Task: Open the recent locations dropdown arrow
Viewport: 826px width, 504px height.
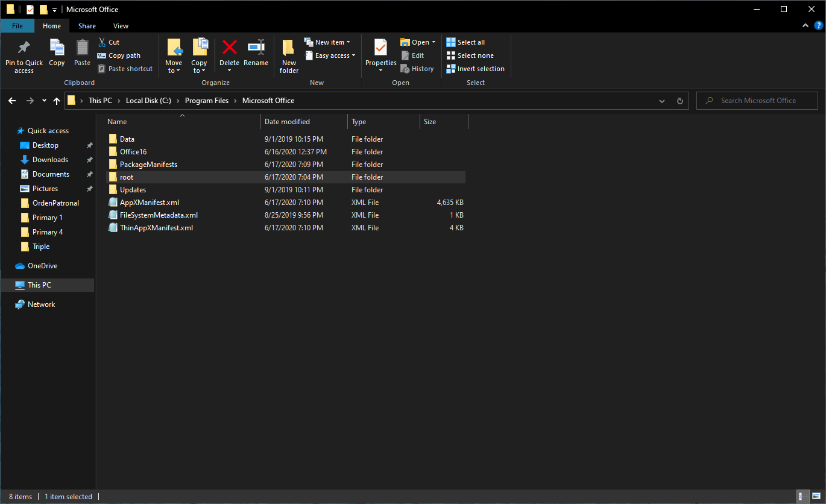Action: pyautogui.click(x=44, y=101)
